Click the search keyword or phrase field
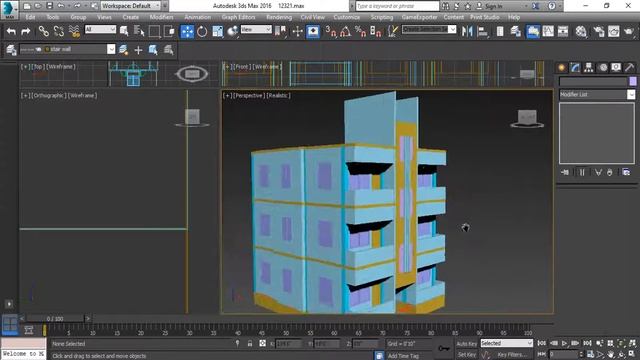640x360 pixels. tap(397, 6)
